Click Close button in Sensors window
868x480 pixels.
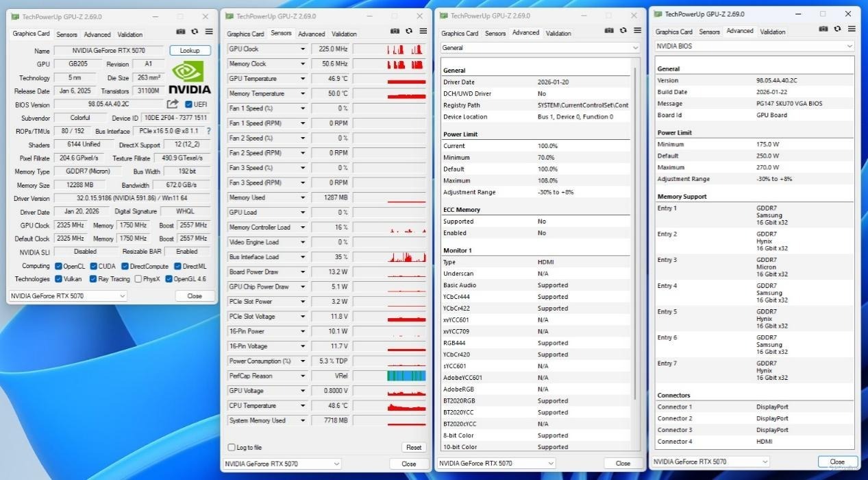(x=409, y=464)
